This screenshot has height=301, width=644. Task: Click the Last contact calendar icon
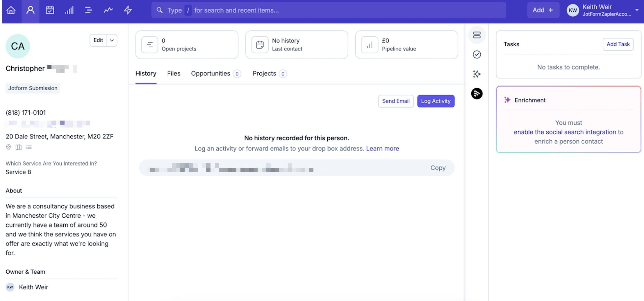click(260, 45)
